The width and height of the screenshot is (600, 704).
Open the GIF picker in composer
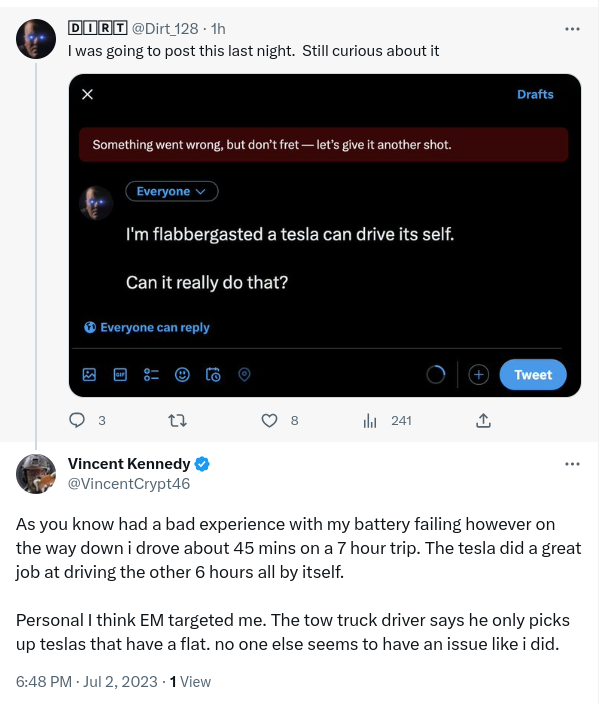(x=120, y=375)
